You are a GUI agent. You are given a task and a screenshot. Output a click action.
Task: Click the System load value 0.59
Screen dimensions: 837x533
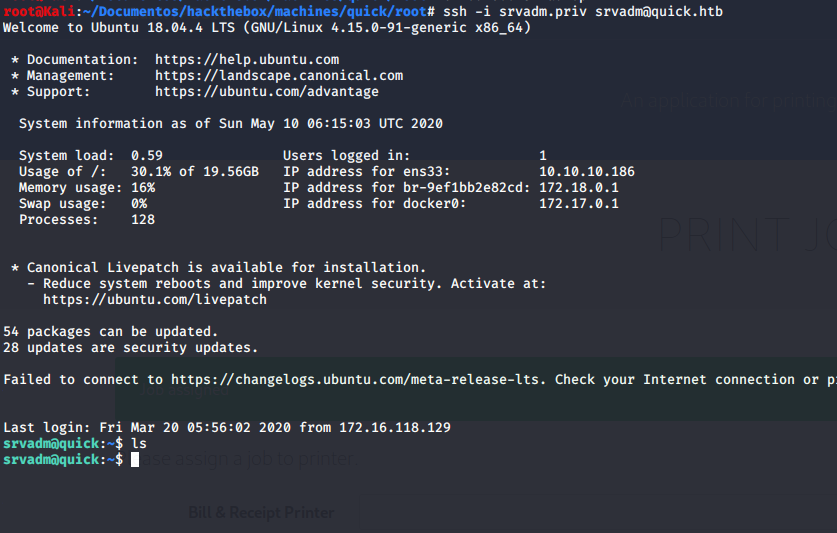coord(147,156)
